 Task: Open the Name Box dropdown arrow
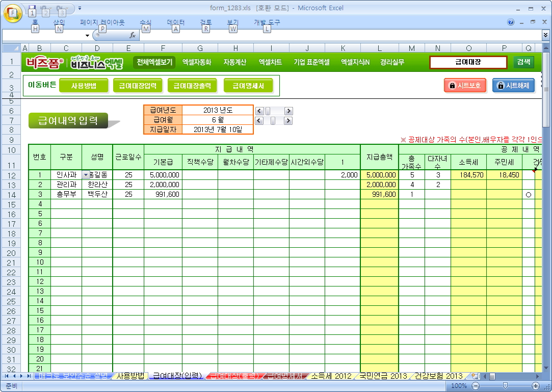click(x=87, y=35)
